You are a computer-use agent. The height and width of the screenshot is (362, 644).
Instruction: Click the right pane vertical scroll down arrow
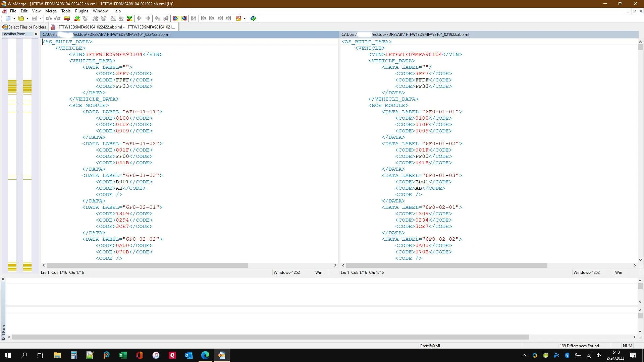click(x=640, y=259)
